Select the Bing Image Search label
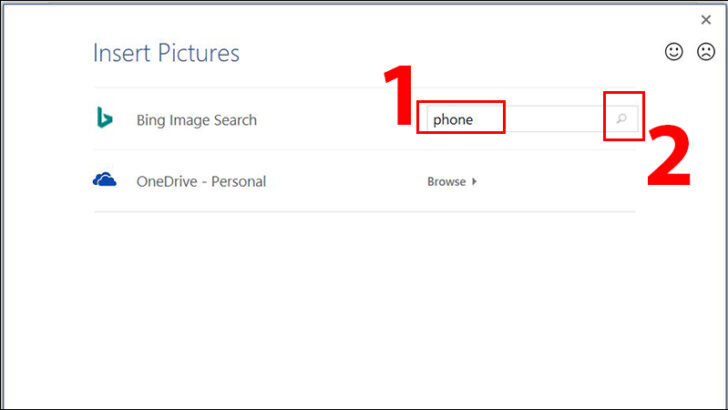The image size is (728, 410). pos(196,120)
